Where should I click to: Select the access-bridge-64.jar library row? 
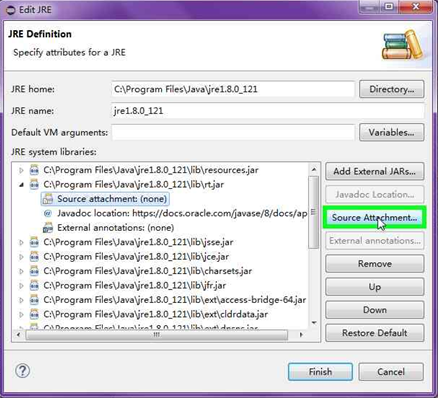174,300
